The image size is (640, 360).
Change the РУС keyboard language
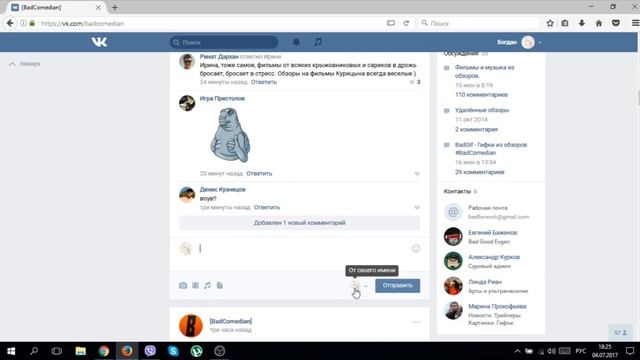pos(580,351)
